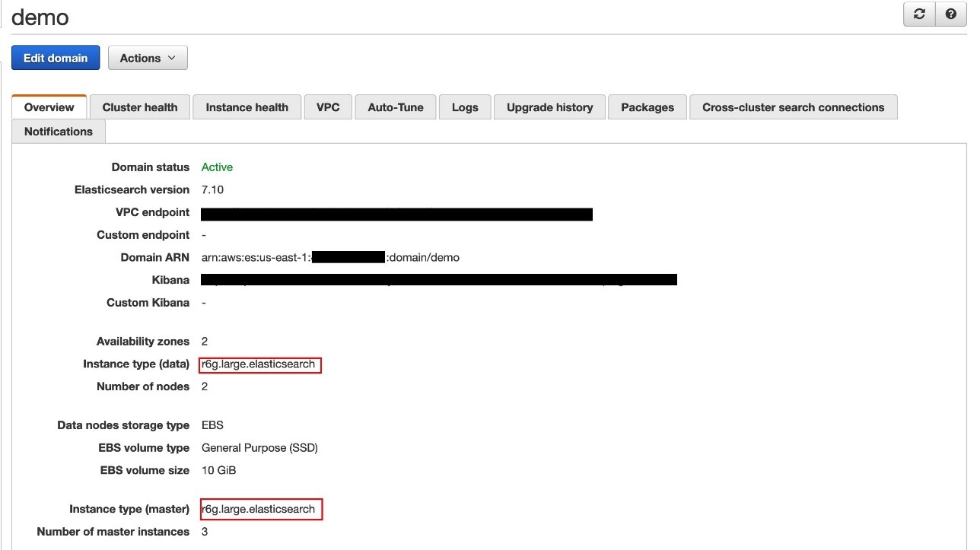Open the Actions dropdown menu
This screenshot has width=980, height=550.
(x=148, y=58)
